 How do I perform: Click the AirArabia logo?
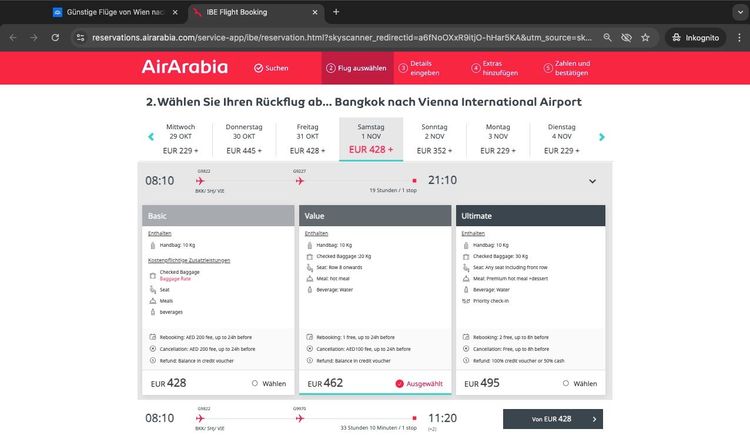(x=186, y=68)
